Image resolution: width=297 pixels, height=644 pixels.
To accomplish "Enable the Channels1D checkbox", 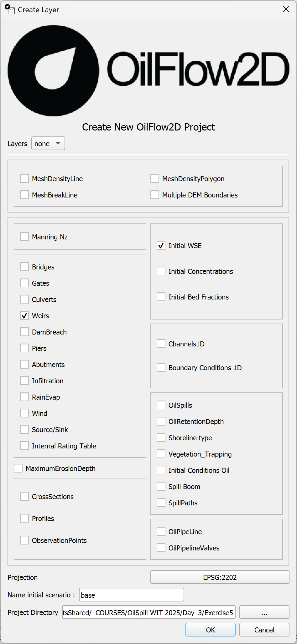I will 161,344.
